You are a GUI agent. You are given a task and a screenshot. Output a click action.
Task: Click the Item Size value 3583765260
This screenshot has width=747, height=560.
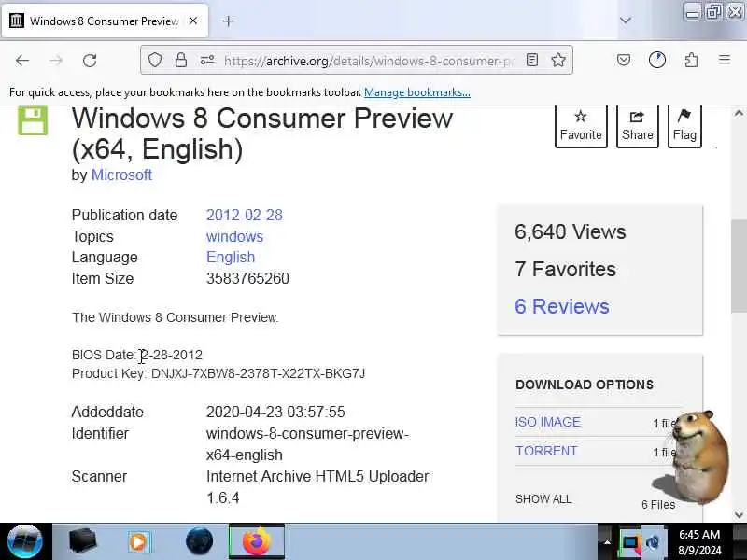tap(247, 278)
